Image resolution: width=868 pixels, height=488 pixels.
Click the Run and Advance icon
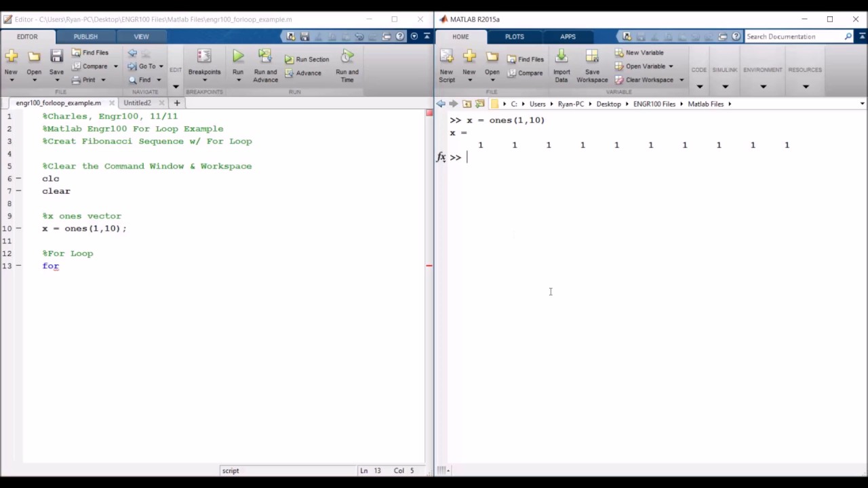265,57
